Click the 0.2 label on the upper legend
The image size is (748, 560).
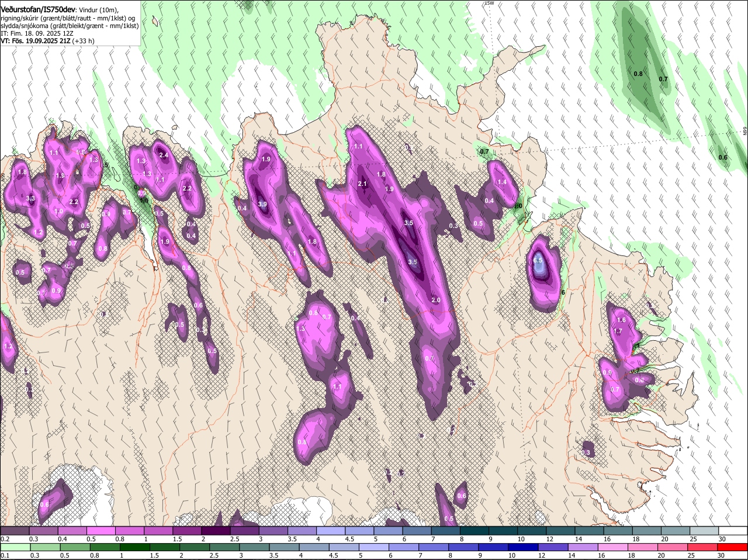coord(5,539)
